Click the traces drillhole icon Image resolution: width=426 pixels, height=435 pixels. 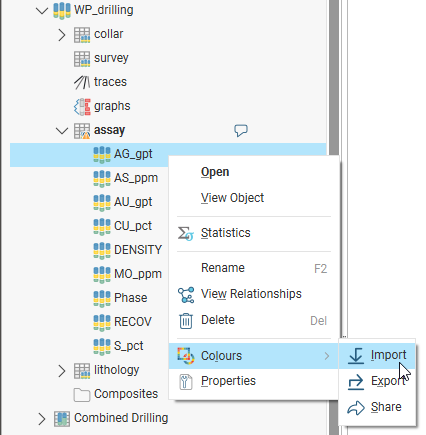pyautogui.click(x=82, y=82)
